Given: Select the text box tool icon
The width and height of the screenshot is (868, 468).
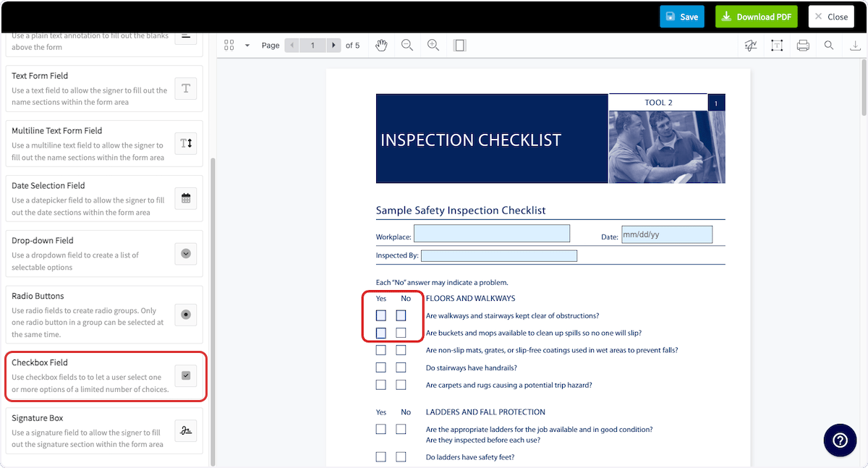Looking at the screenshot, I should coord(777,46).
